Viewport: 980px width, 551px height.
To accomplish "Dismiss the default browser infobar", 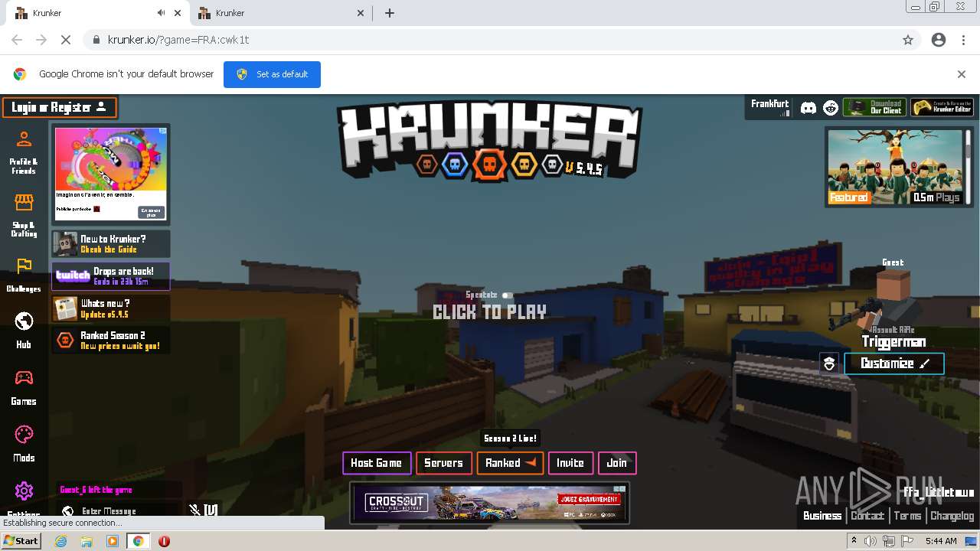I will 962,74.
